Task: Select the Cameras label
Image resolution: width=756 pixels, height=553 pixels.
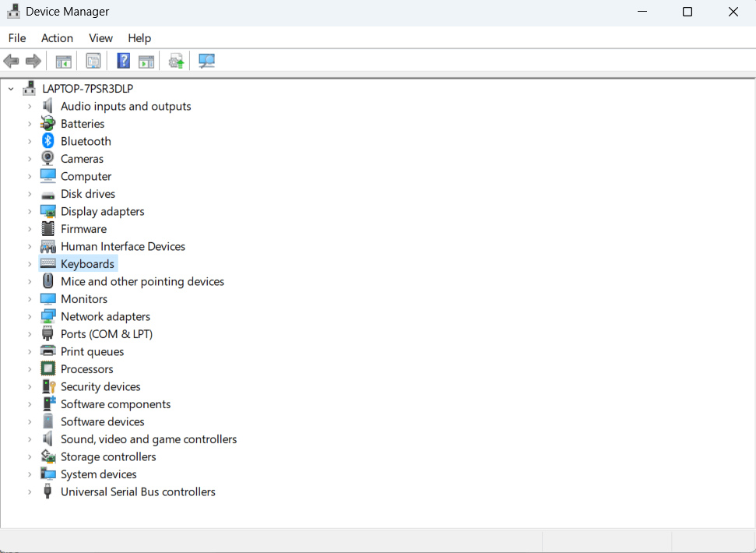Action: pos(82,159)
